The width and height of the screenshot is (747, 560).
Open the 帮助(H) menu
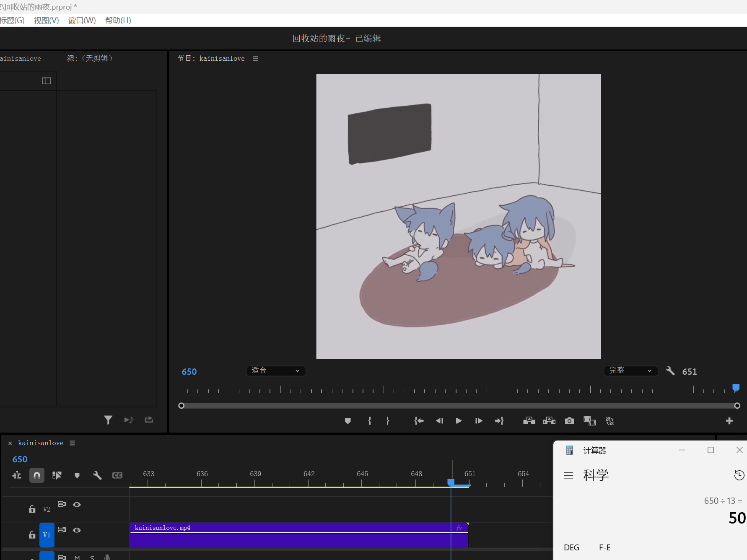tap(118, 21)
